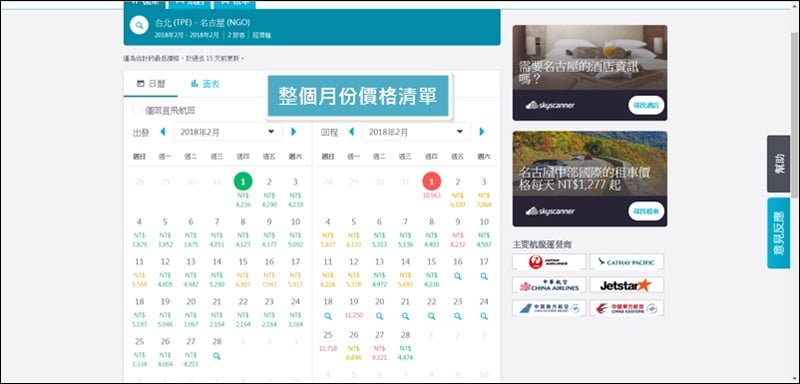Click the Cathay Pacific airline logo

click(627, 262)
